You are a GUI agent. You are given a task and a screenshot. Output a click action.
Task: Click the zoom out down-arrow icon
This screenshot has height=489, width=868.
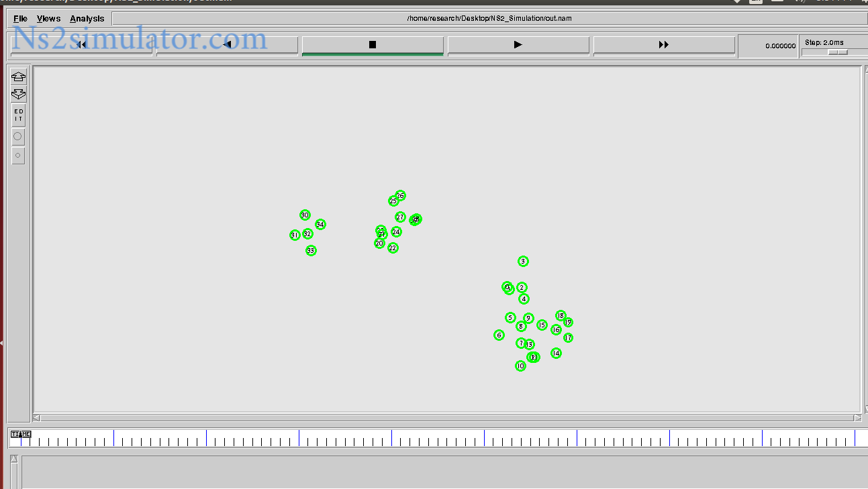(x=18, y=95)
